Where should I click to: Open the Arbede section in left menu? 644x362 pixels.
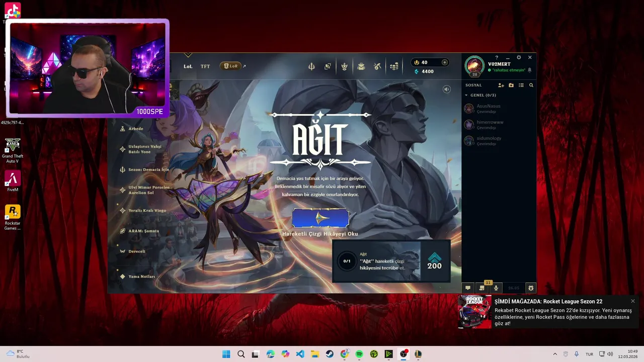click(136, 129)
